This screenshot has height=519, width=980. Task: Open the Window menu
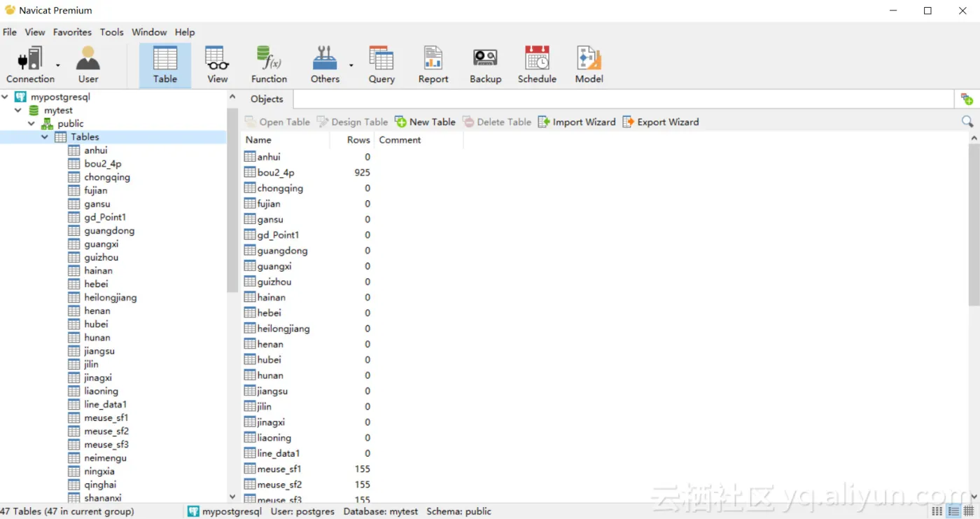pyautogui.click(x=149, y=32)
